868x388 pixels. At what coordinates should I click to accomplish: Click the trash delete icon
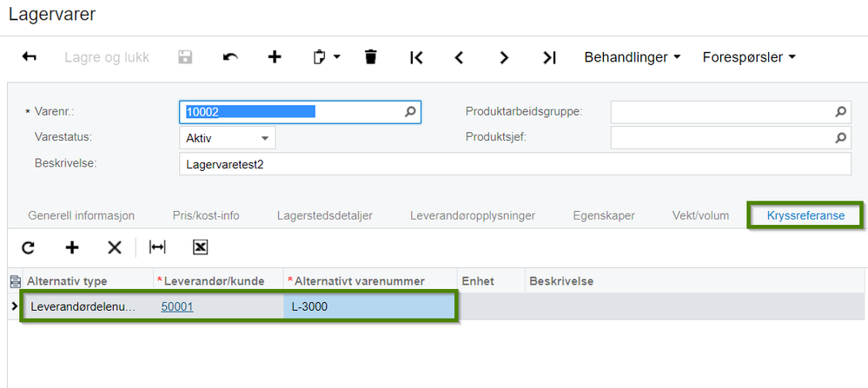(371, 57)
